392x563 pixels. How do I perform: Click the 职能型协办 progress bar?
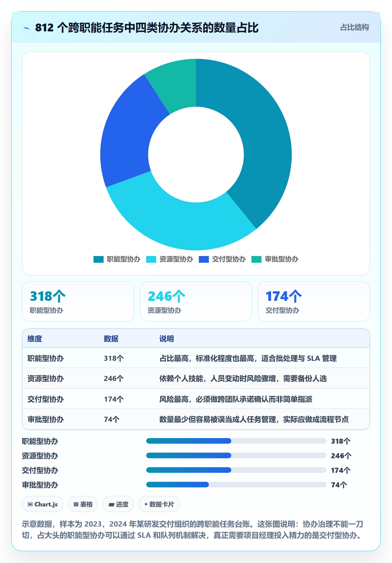tap(236, 441)
